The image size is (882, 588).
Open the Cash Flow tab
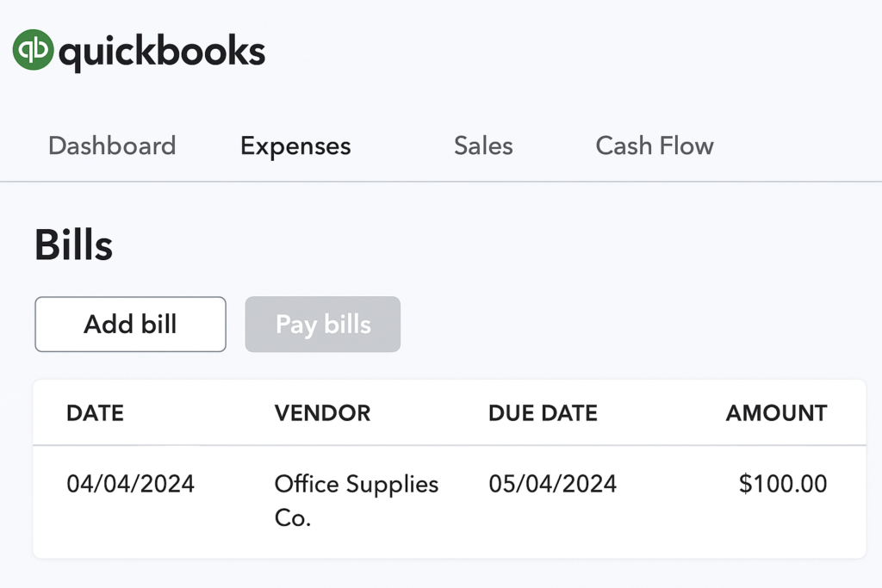pos(655,145)
